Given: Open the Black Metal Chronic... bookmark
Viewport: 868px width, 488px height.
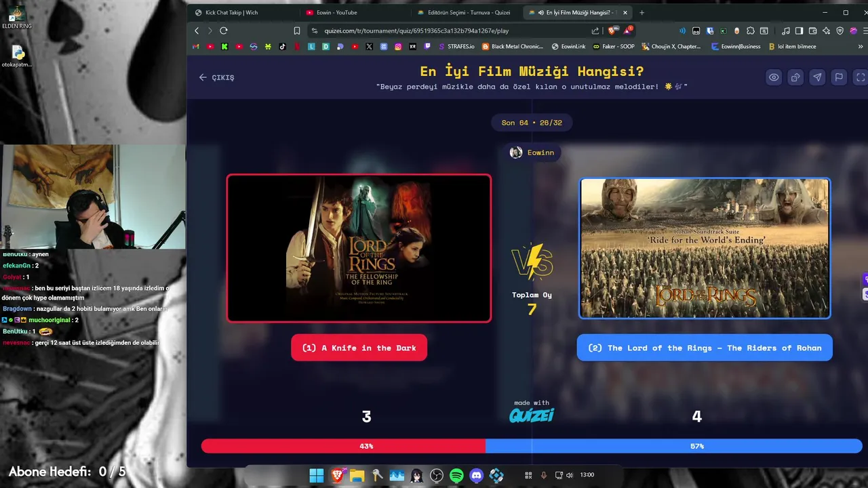Looking at the screenshot, I should pyautogui.click(x=513, y=47).
